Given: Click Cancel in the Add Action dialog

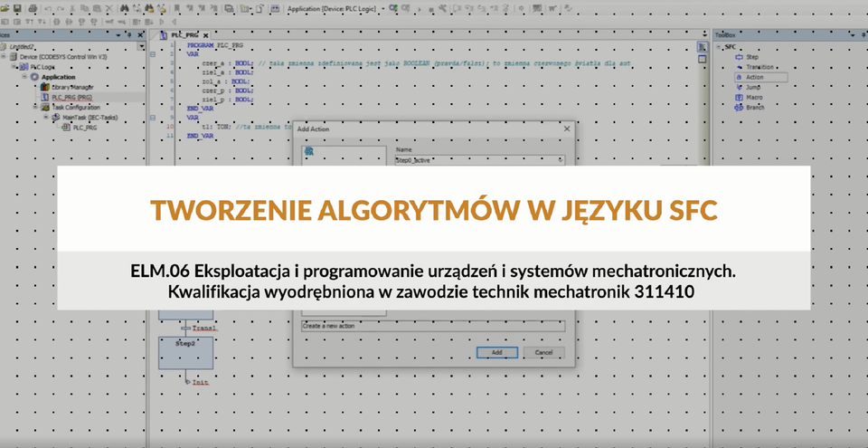Looking at the screenshot, I should [543, 352].
